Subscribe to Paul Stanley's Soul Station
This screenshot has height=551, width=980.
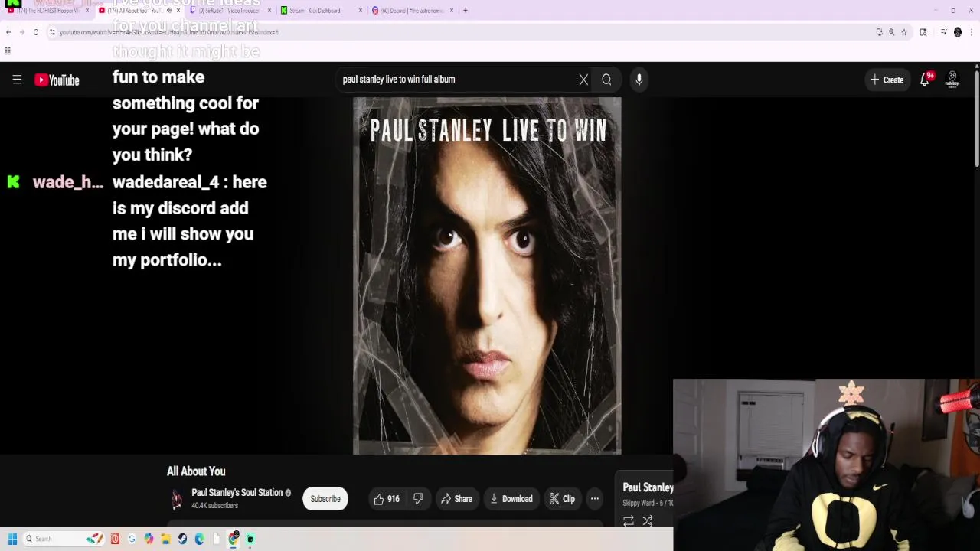(325, 499)
